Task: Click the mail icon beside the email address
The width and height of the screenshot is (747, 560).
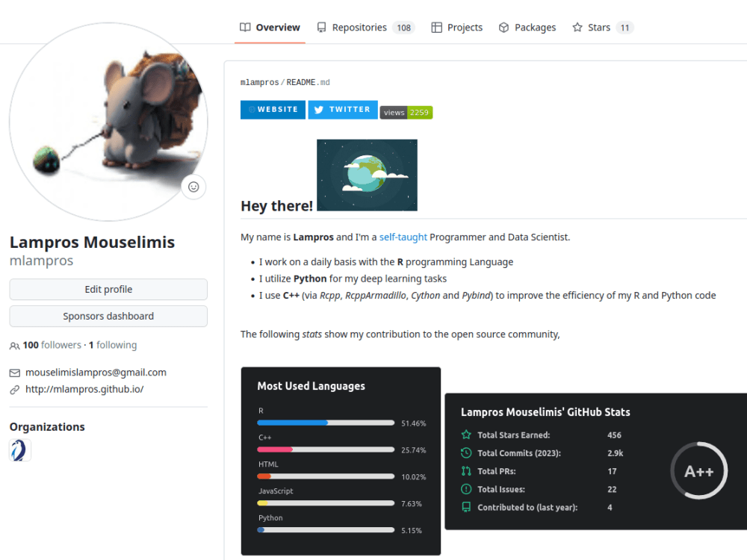Action: click(13, 372)
